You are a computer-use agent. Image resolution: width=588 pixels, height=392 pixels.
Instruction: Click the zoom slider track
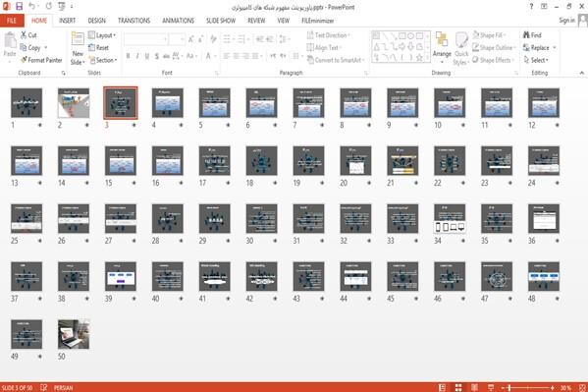(528, 387)
